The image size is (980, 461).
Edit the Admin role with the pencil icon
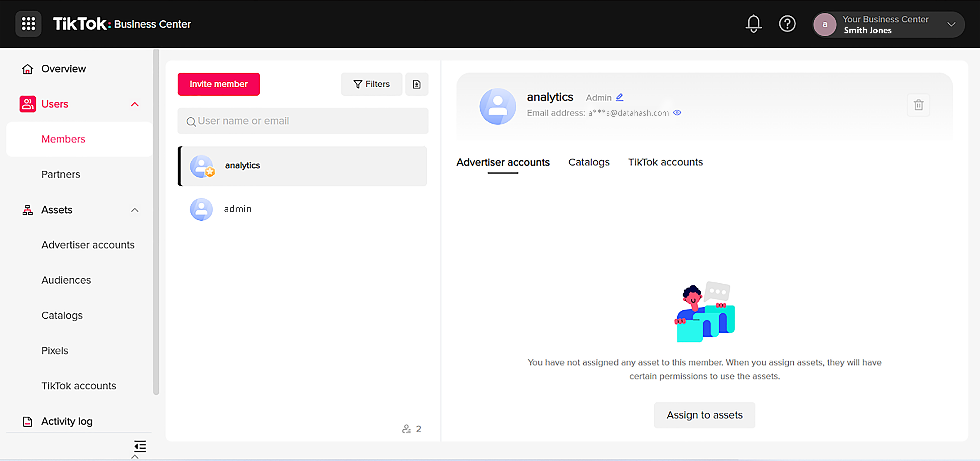pos(619,98)
